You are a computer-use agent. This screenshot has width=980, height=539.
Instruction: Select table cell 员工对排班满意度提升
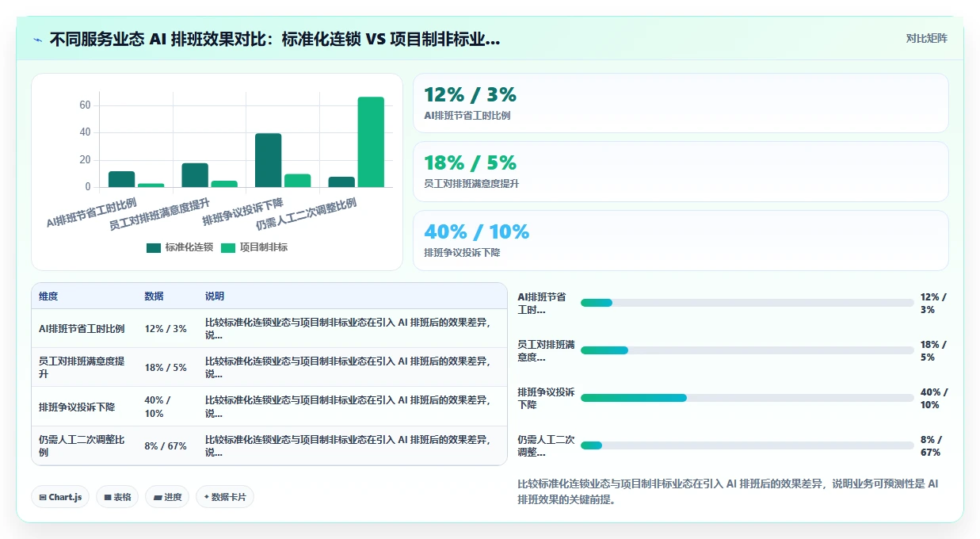pos(82,367)
